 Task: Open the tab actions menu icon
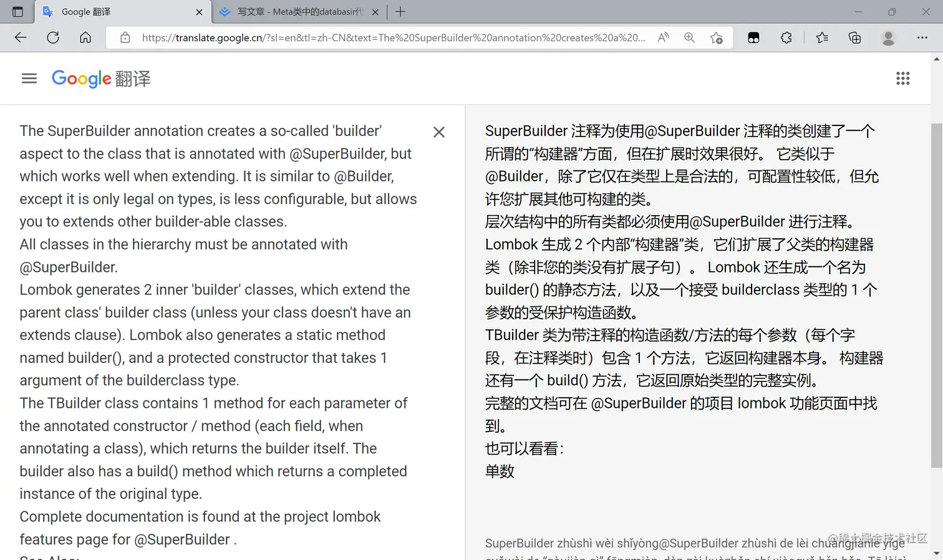(17, 12)
